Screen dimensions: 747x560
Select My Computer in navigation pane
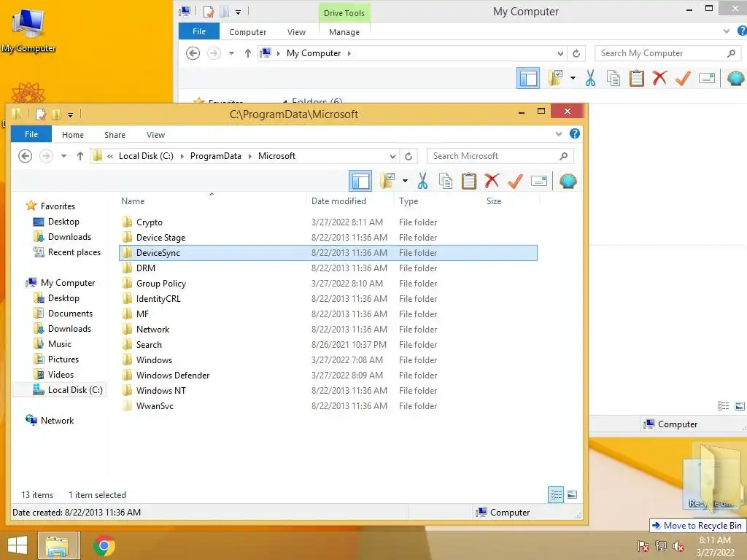pyautogui.click(x=68, y=283)
